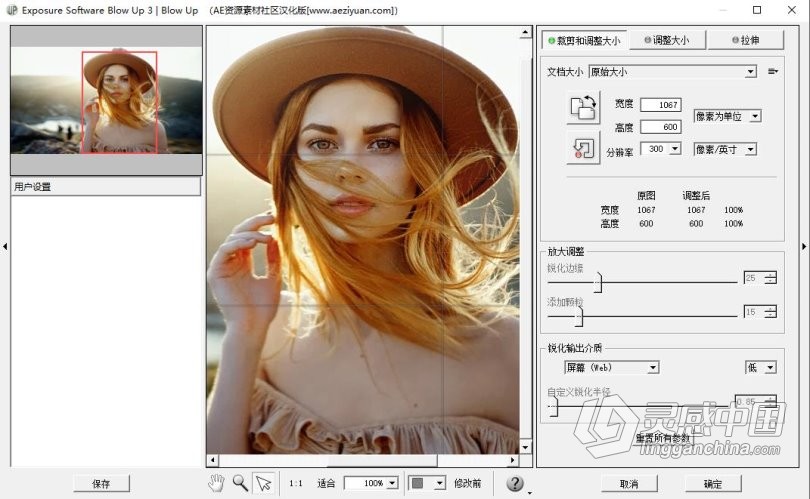Switch to 裁剪和调整大小 tab
The height and width of the screenshot is (499, 810).
pyautogui.click(x=584, y=40)
